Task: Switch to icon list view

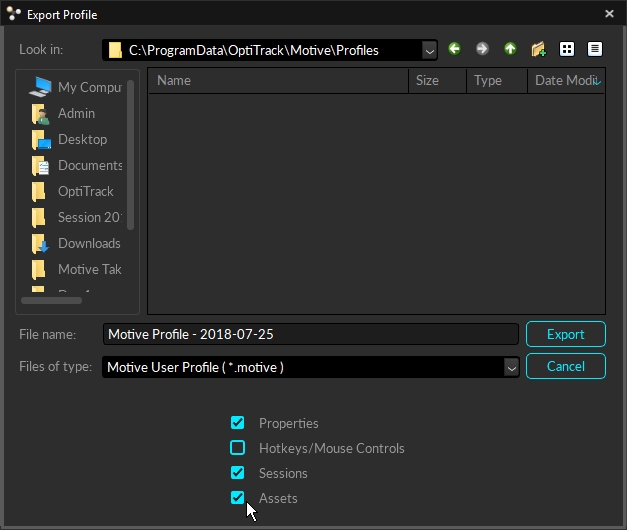Action: (567, 49)
